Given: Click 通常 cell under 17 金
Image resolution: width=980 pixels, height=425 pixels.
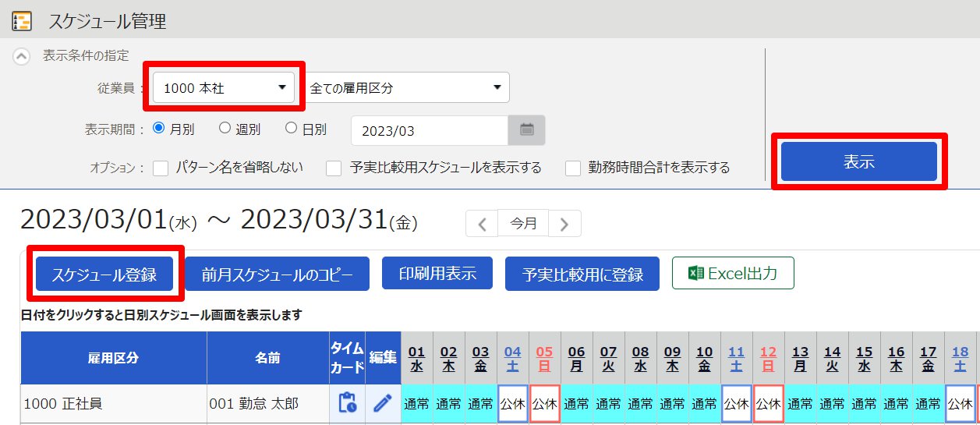Looking at the screenshot, I should click(x=929, y=404).
